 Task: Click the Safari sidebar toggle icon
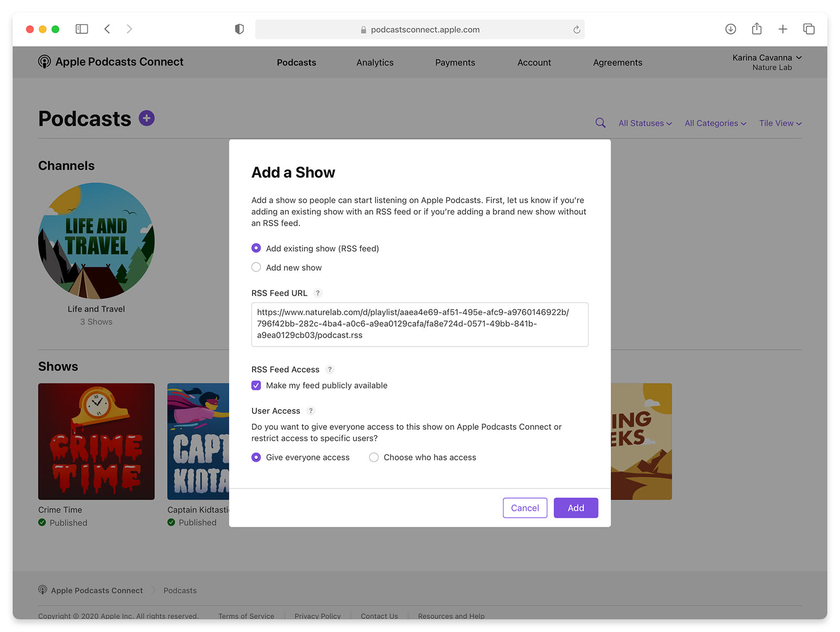[x=82, y=29]
